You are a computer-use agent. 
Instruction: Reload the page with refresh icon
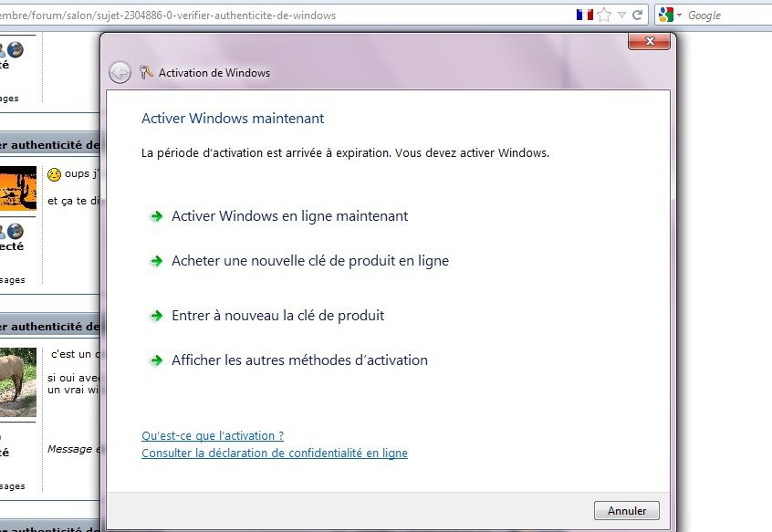[x=638, y=15]
